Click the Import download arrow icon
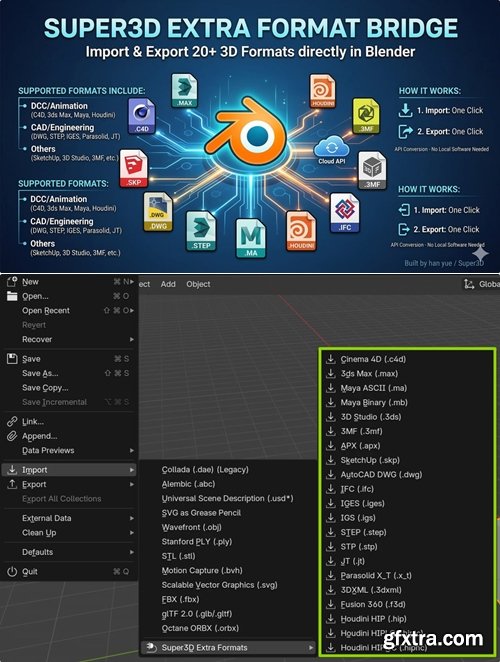Image resolution: width=500 pixels, height=662 pixels. pos(12,469)
